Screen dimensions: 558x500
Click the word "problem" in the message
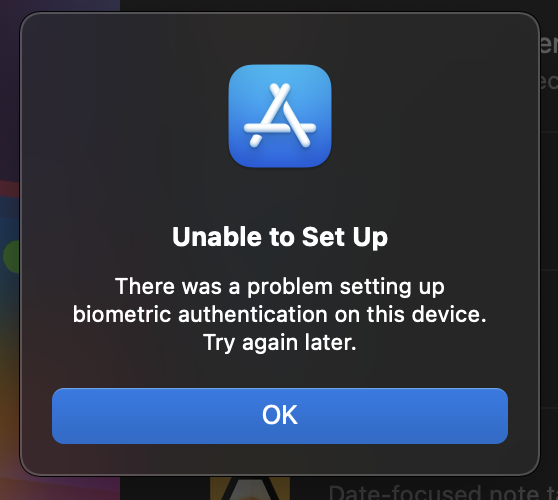[290, 287]
